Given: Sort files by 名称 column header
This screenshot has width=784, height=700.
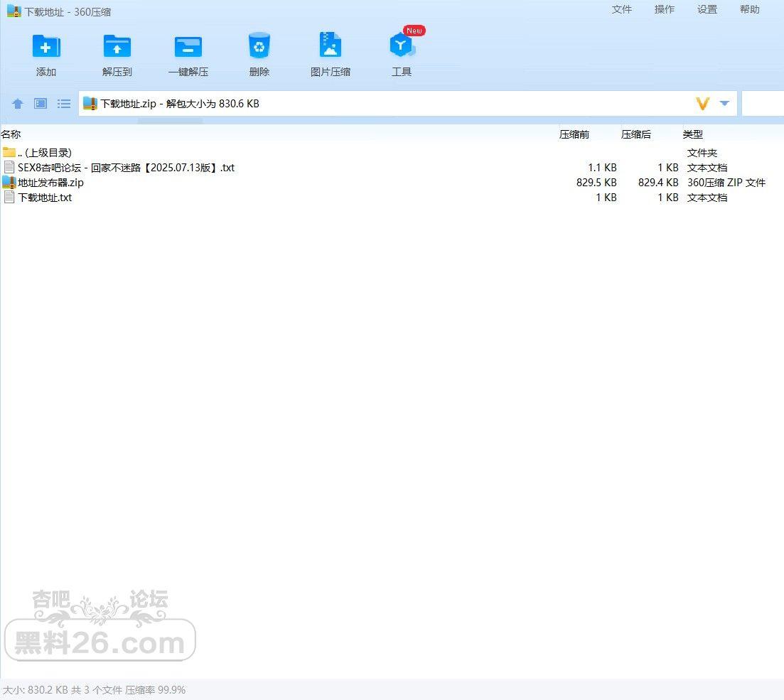Looking at the screenshot, I should [11, 134].
